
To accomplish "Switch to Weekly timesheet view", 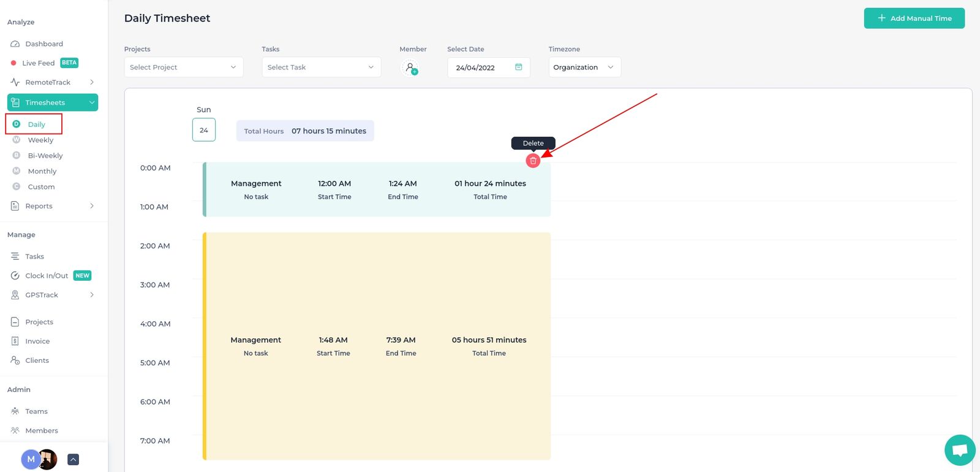I will 40,140.
